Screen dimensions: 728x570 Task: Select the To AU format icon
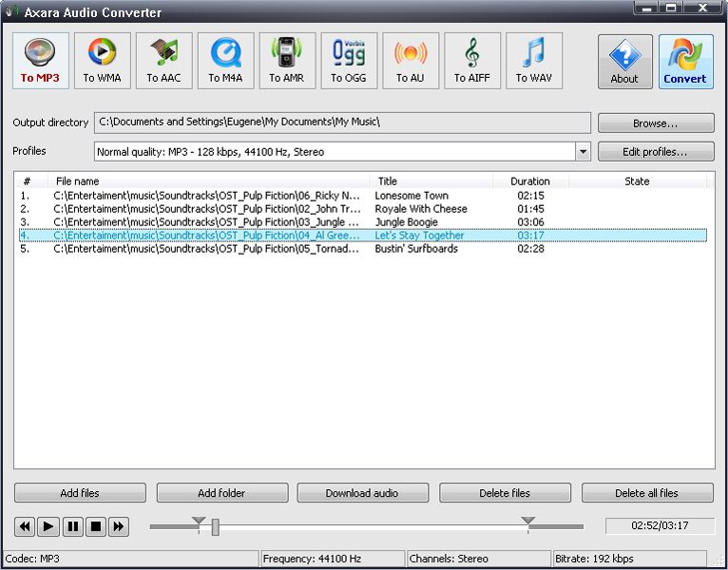[x=411, y=61]
